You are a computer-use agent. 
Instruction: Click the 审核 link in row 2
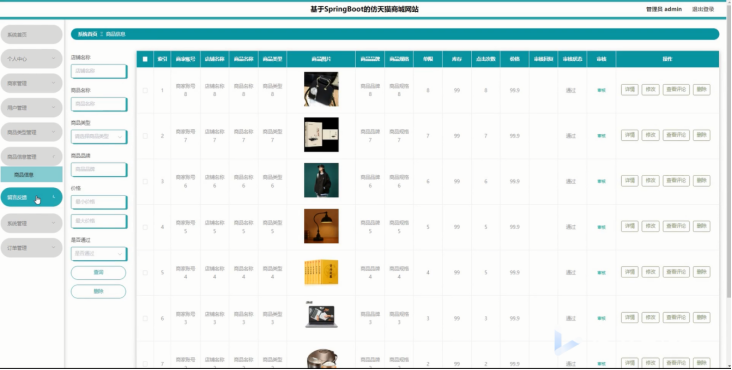point(601,136)
